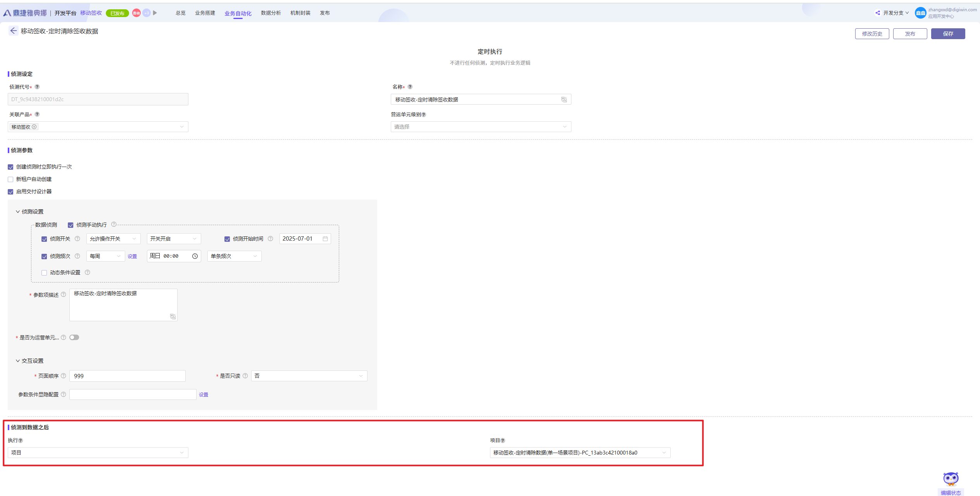This screenshot has width=980, height=496.
Task: Check 新租户自动创建 checkbox
Action: tap(10, 179)
